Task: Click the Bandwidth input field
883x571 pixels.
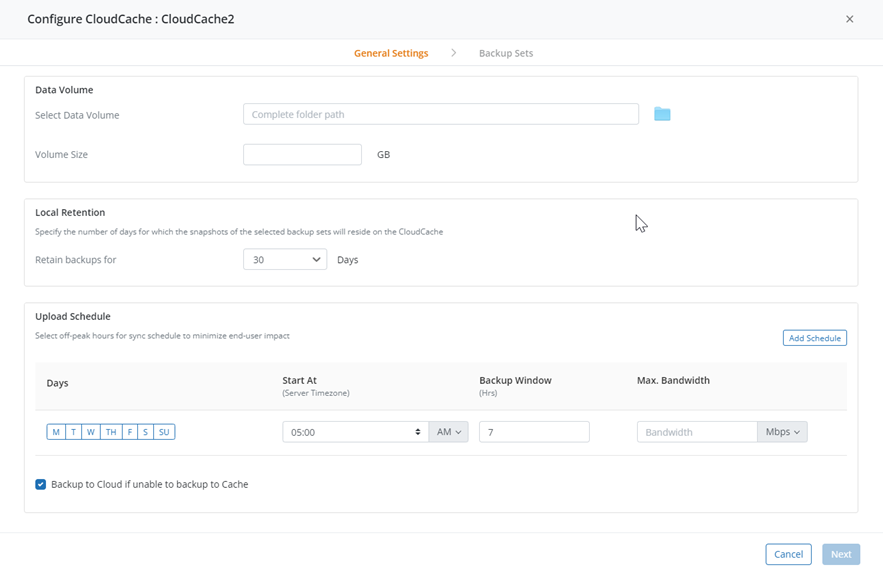Action: tap(697, 432)
